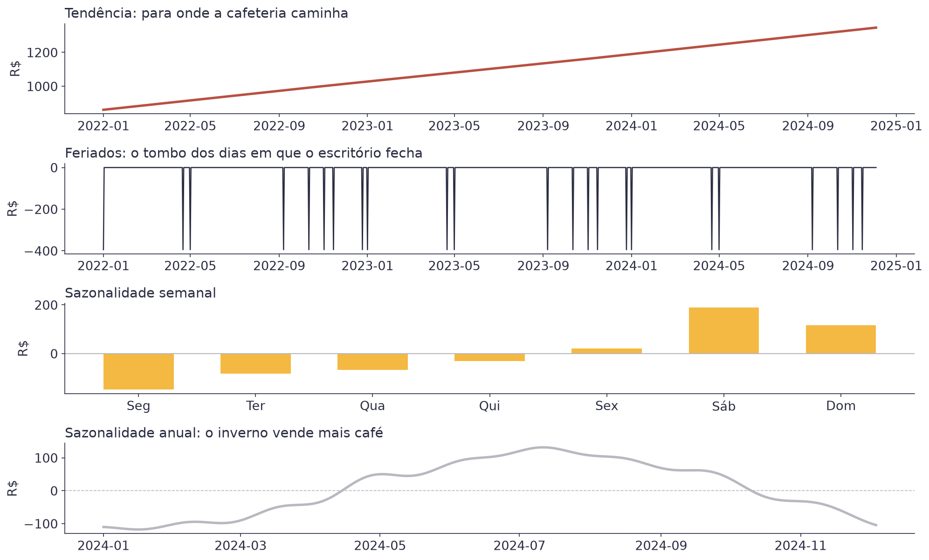Select the Qui bar in the weekly chart

(489, 357)
